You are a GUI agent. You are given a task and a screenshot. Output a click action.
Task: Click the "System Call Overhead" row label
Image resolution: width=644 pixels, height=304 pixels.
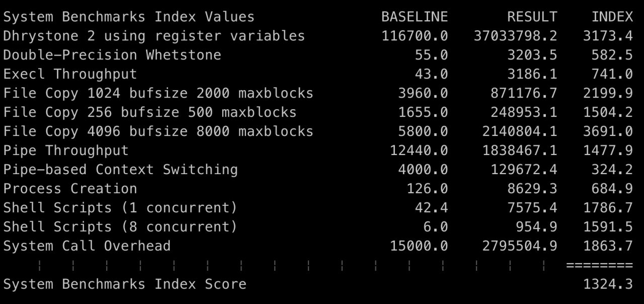click(87, 246)
